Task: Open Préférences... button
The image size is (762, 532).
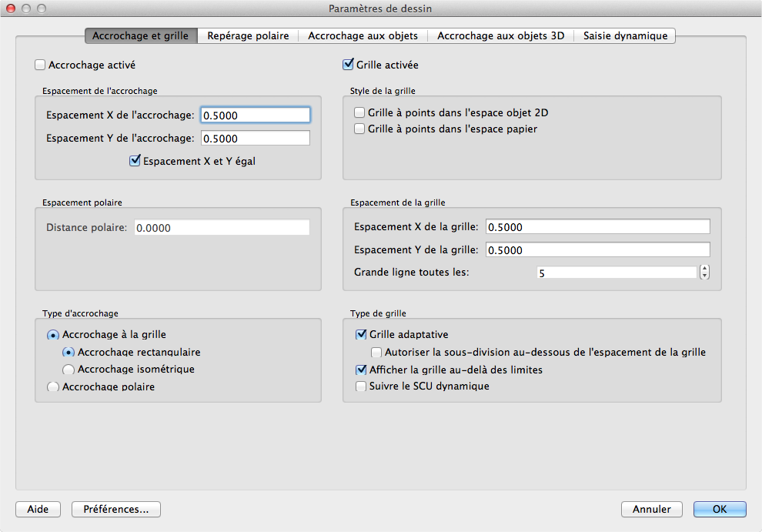Action: (x=115, y=509)
